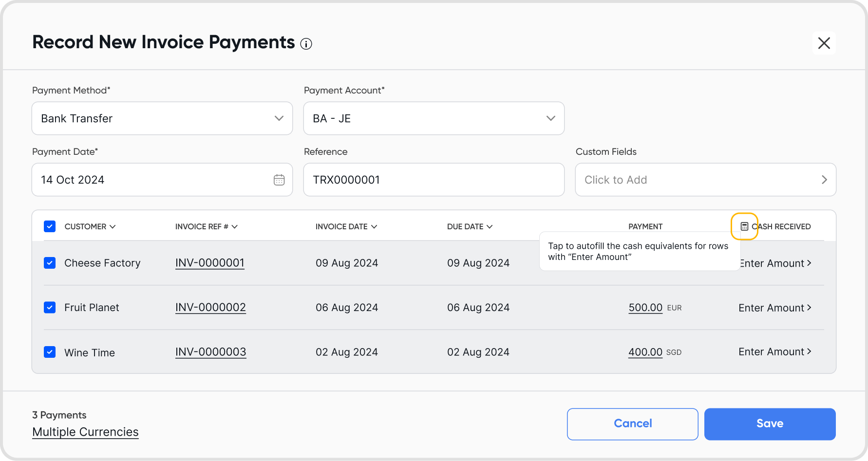
Task: Sort by the Due Date column header
Action: click(x=470, y=226)
